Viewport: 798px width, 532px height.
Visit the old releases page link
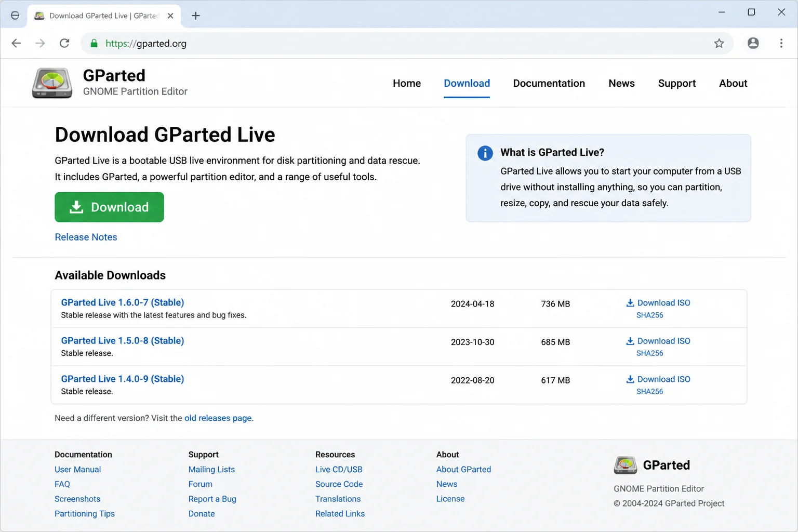coord(218,418)
